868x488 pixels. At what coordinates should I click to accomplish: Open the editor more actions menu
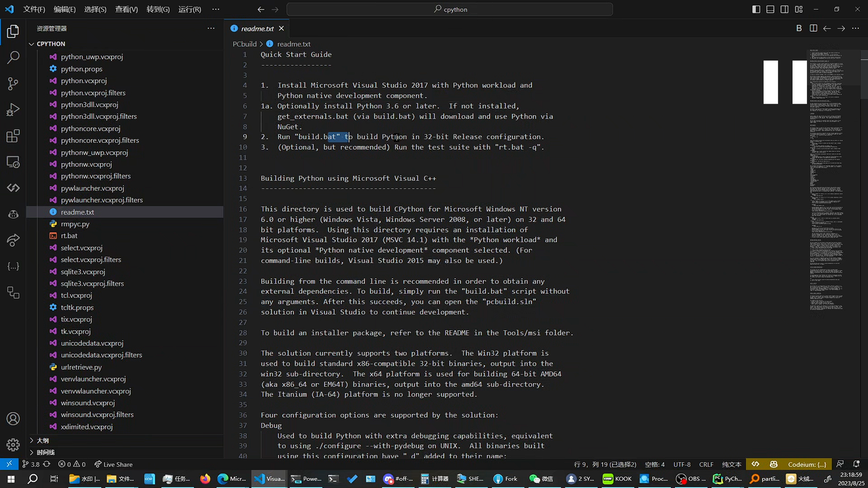click(x=855, y=28)
